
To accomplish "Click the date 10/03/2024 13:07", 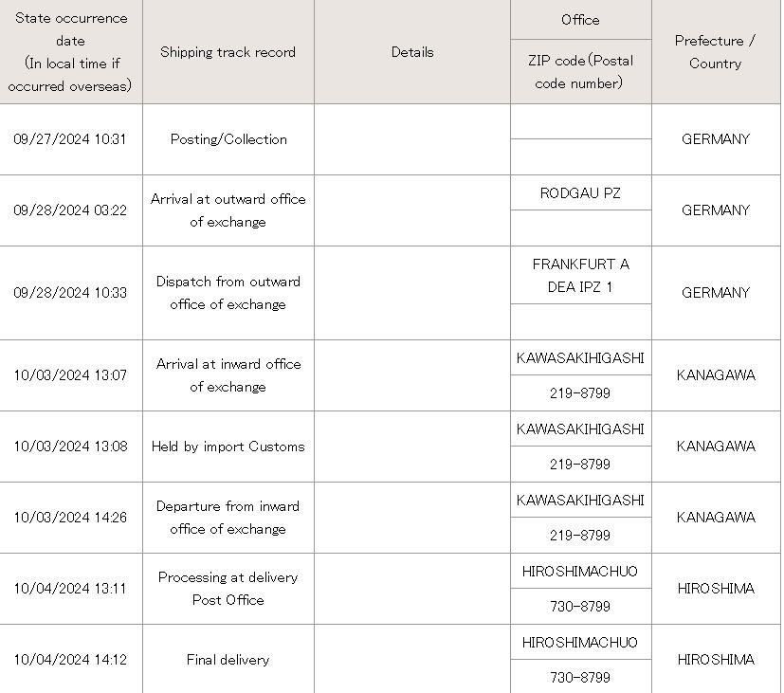I will click(x=70, y=375).
